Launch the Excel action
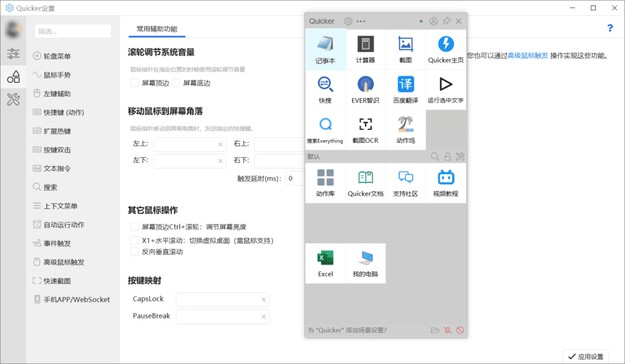 (325, 263)
